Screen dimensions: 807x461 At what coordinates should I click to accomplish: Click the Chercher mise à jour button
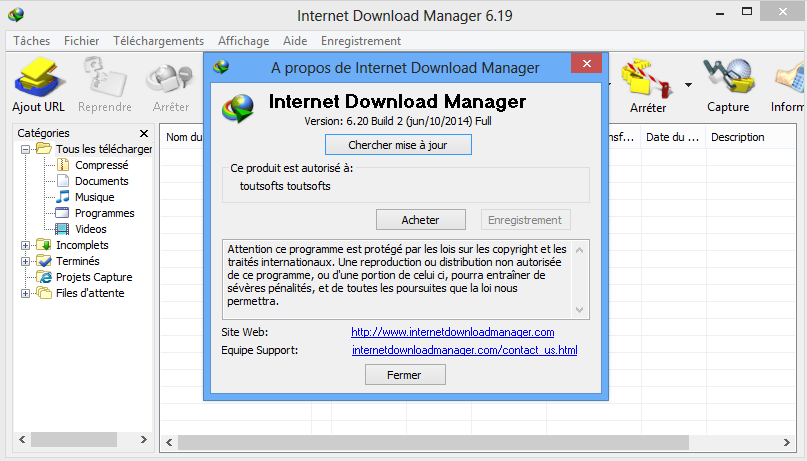tap(398, 145)
